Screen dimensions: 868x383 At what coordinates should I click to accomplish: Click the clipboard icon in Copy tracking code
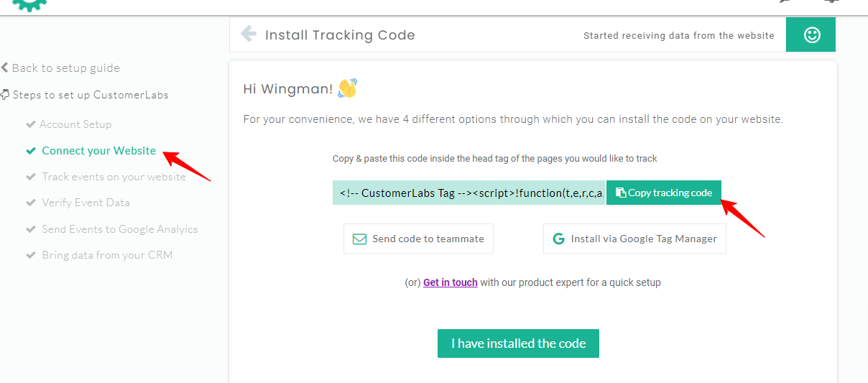tap(621, 193)
